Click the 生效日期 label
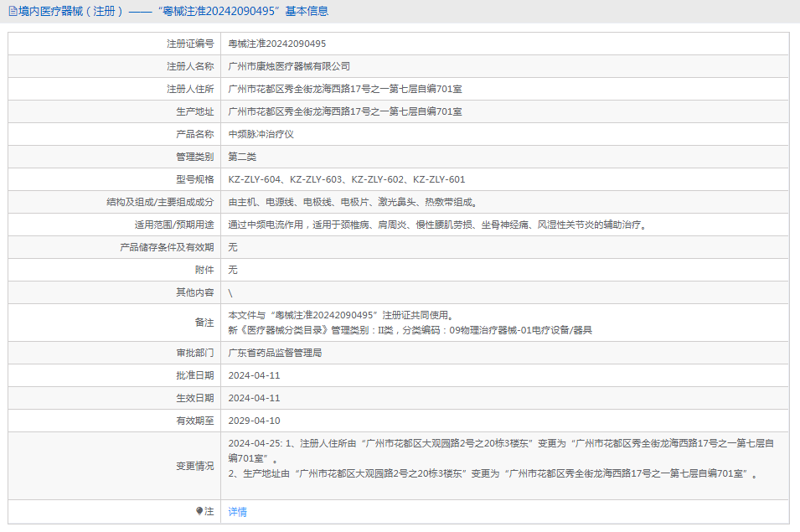Viewport: 800px width, 532px height. coord(195,398)
